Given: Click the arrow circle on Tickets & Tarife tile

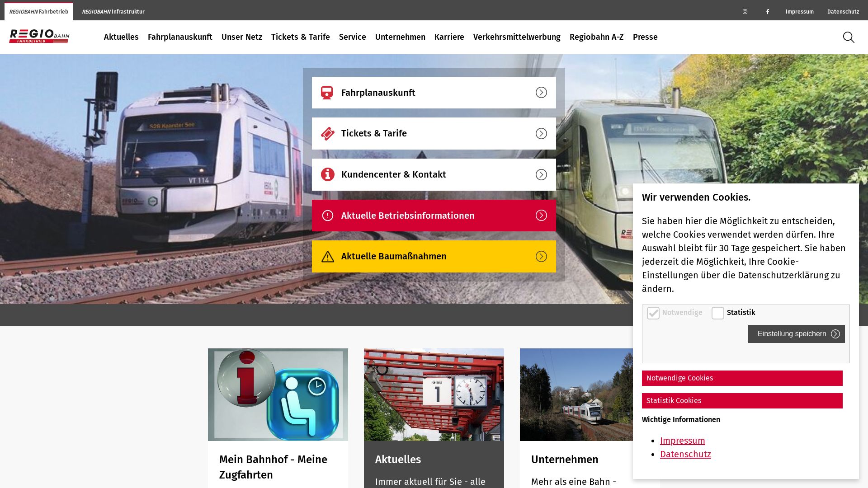Looking at the screenshot, I should pyautogui.click(x=541, y=134).
